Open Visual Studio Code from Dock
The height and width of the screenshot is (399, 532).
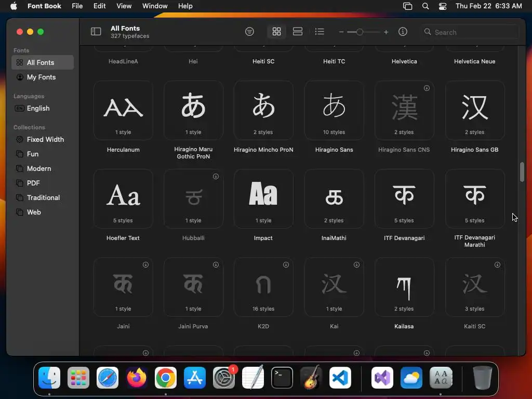coord(340,377)
